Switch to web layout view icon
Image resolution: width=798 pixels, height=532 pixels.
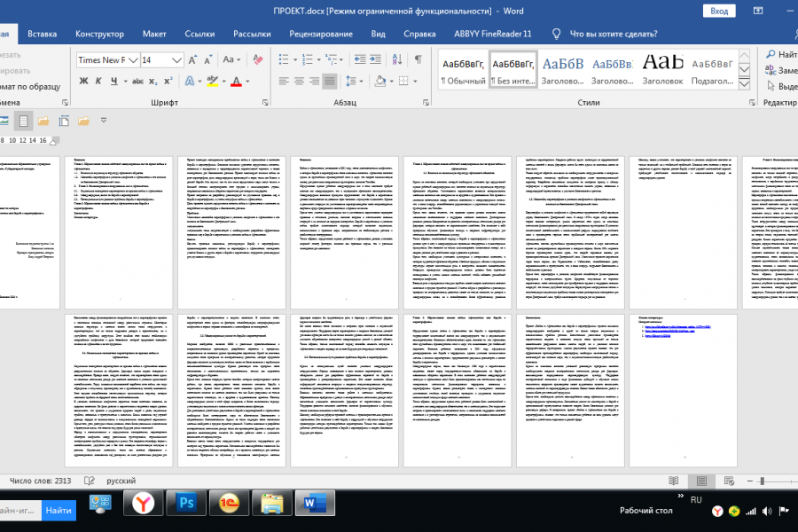[729, 481]
